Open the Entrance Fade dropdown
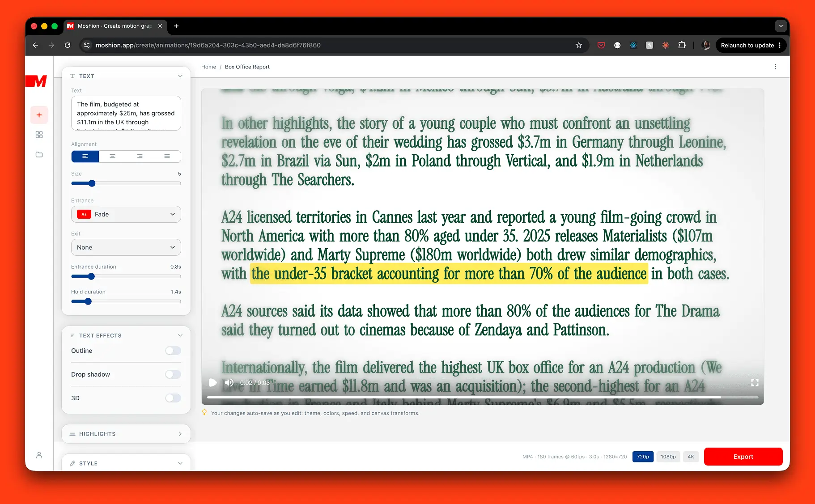 pyautogui.click(x=126, y=214)
